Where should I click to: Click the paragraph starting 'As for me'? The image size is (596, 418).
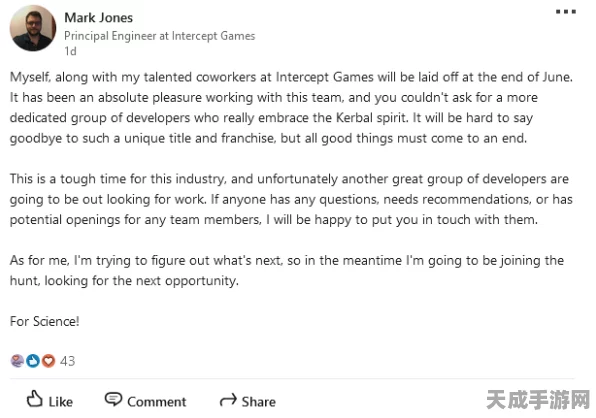tap(287, 271)
